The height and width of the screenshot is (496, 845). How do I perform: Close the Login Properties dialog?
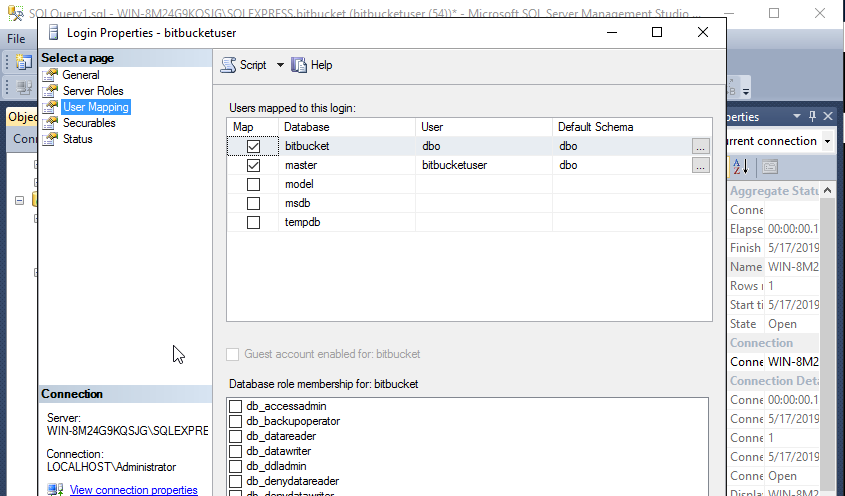pos(703,32)
